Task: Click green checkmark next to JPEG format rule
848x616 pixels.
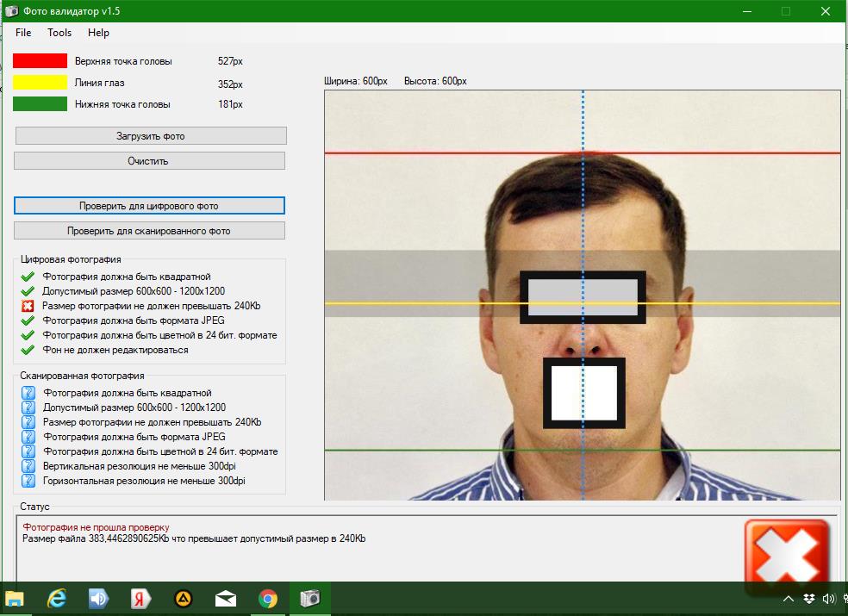Action: coord(28,320)
